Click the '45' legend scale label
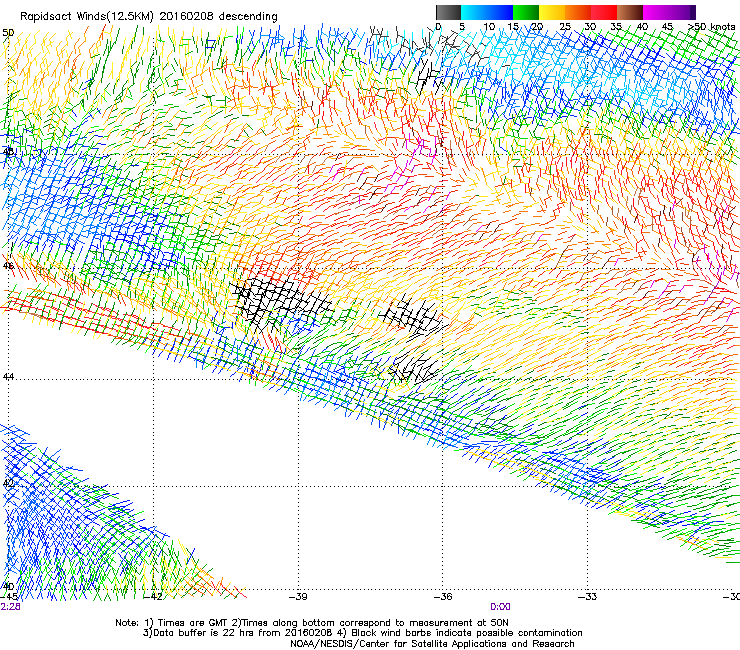This screenshot has width=740, height=650. click(x=667, y=26)
